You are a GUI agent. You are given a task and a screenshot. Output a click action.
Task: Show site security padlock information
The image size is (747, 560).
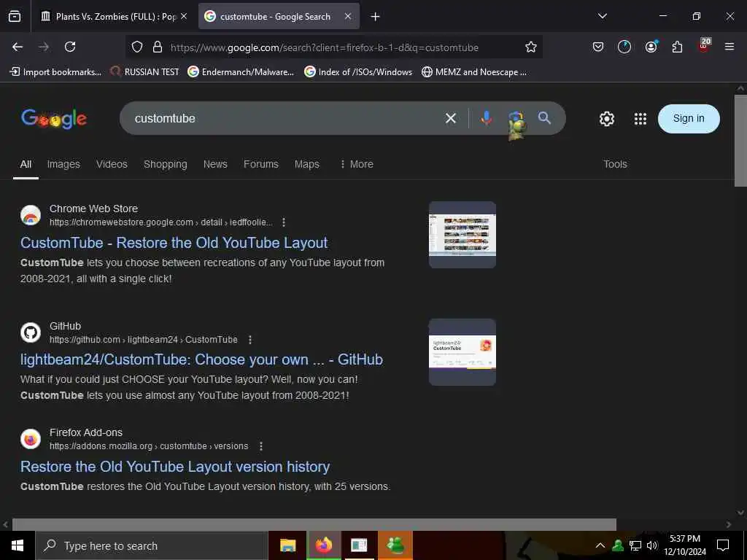[158, 47]
